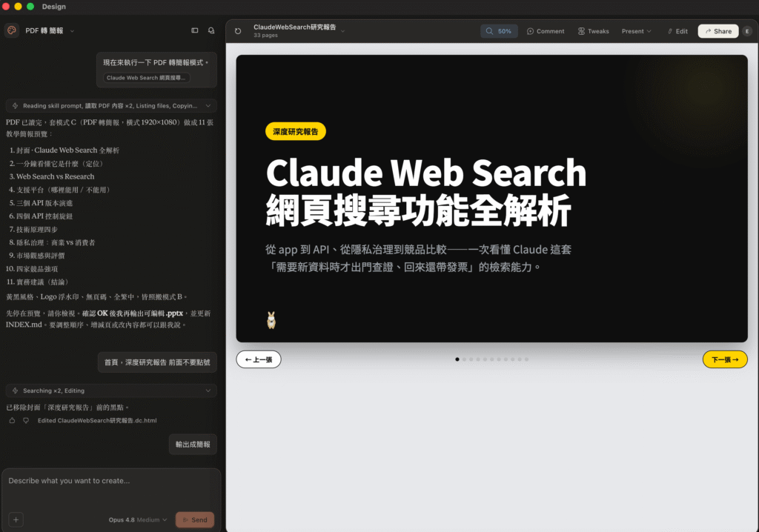
Task: Open the Present dropdown
Action: coord(636,31)
